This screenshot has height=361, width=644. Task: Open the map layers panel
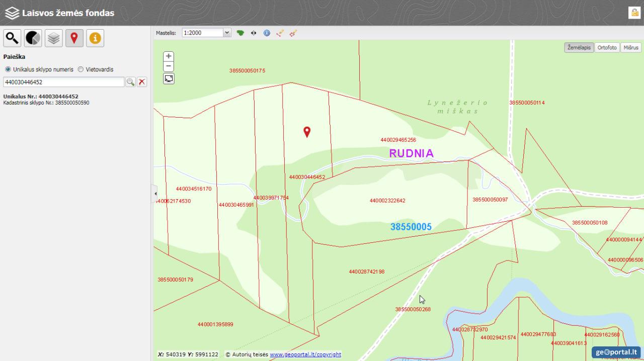54,38
